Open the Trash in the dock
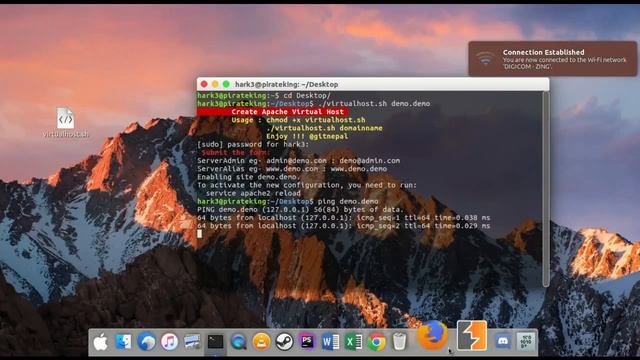 point(399,342)
